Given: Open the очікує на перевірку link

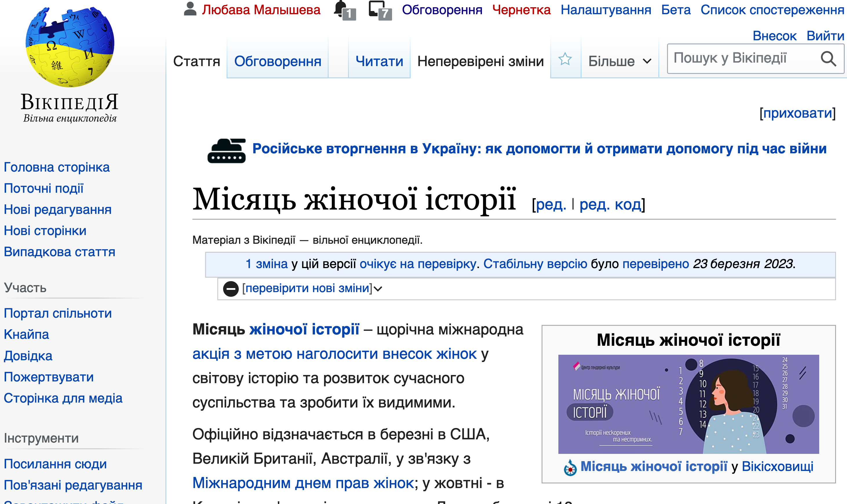Looking at the screenshot, I should coord(418,264).
